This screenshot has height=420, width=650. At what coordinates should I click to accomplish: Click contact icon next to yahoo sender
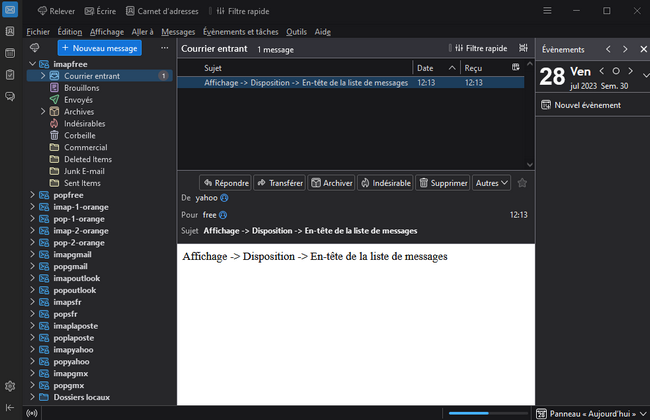pyautogui.click(x=224, y=198)
